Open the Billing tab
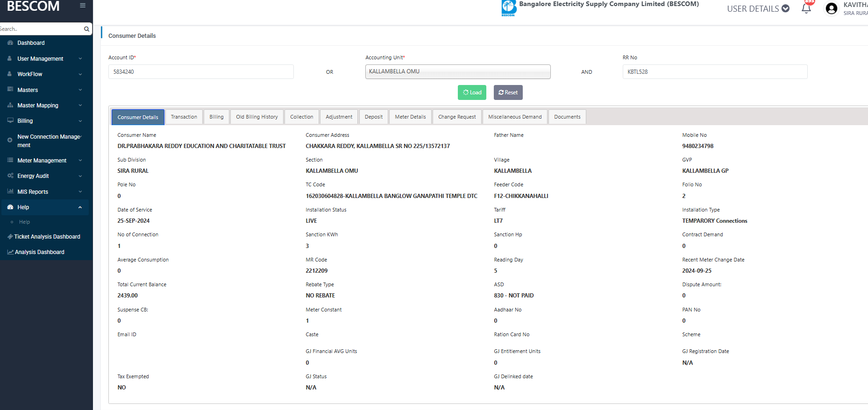868x410 pixels. coord(216,117)
